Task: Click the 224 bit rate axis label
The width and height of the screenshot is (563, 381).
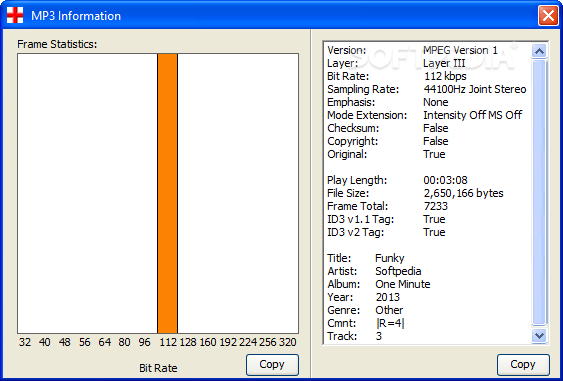Action: (248, 342)
